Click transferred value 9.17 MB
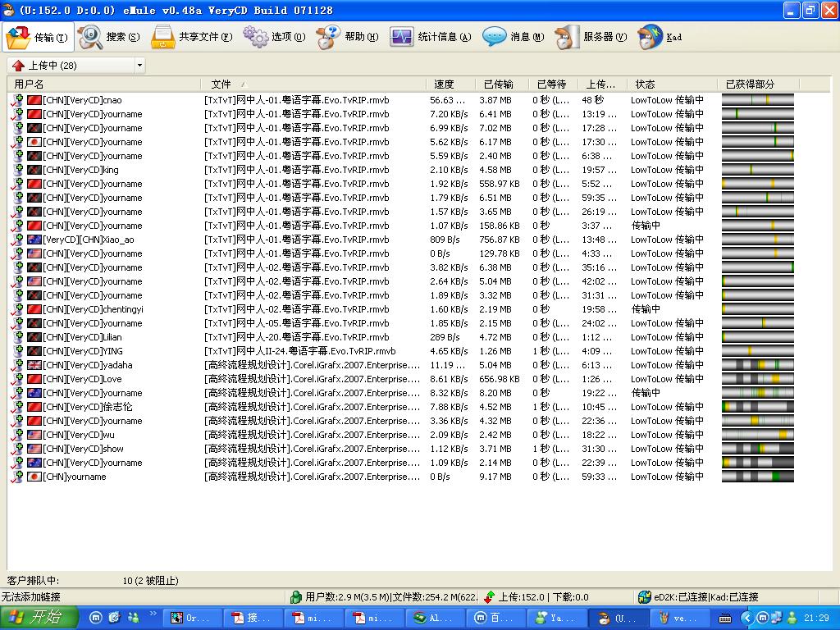This screenshot has height=630, width=840. tap(495, 477)
